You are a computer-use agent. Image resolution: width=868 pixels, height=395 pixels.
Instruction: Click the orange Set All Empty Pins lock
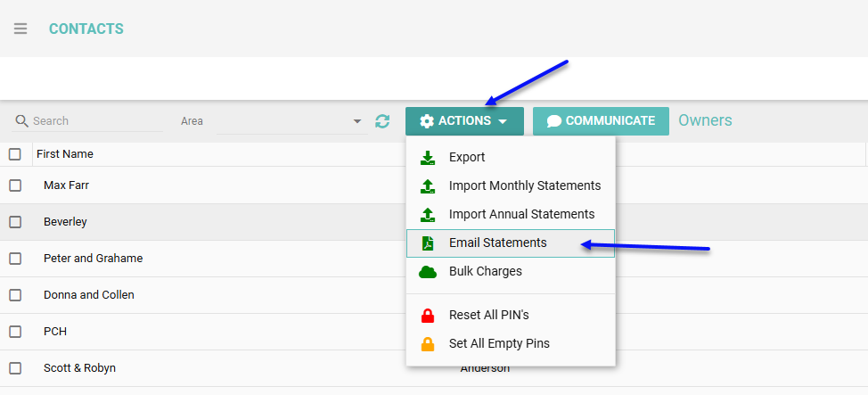click(429, 344)
